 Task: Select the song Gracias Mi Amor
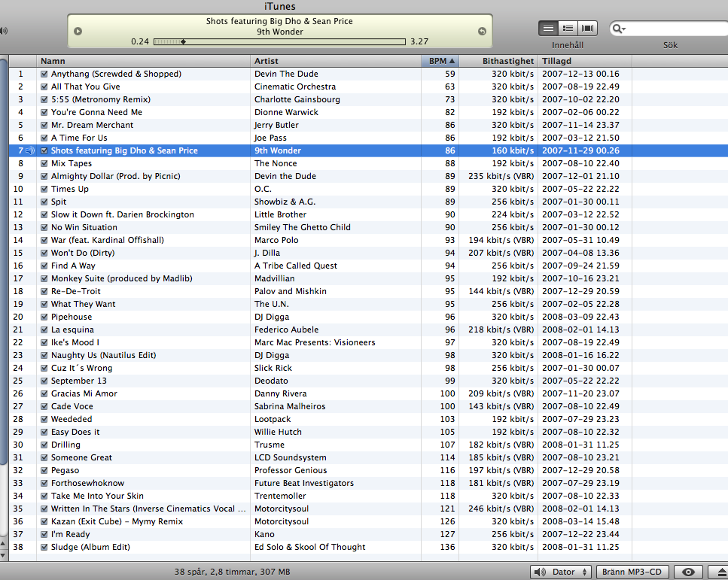tap(84, 393)
